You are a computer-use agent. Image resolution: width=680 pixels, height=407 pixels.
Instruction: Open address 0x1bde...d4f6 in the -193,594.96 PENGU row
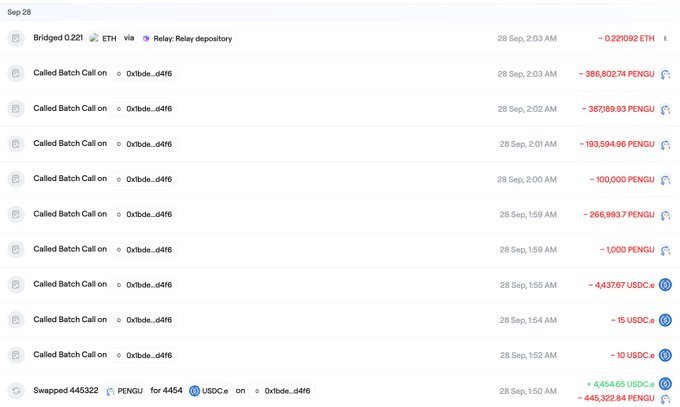pyautogui.click(x=144, y=144)
